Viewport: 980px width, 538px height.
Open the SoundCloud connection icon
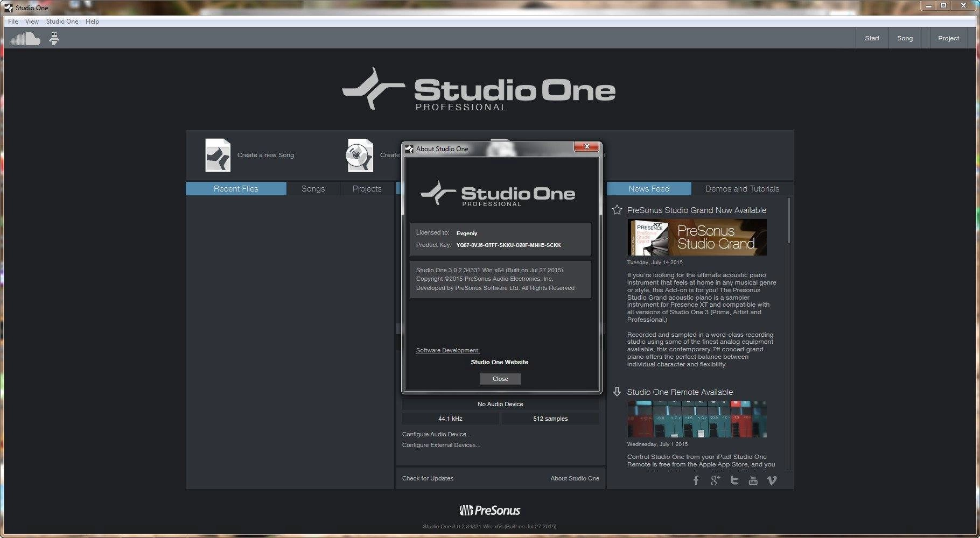point(25,39)
